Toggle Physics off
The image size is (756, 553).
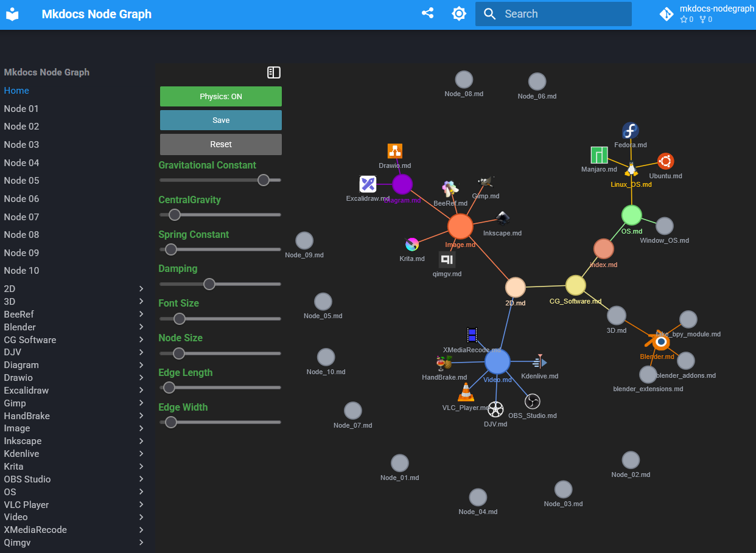pyautogui.click(x=220, y=96)
